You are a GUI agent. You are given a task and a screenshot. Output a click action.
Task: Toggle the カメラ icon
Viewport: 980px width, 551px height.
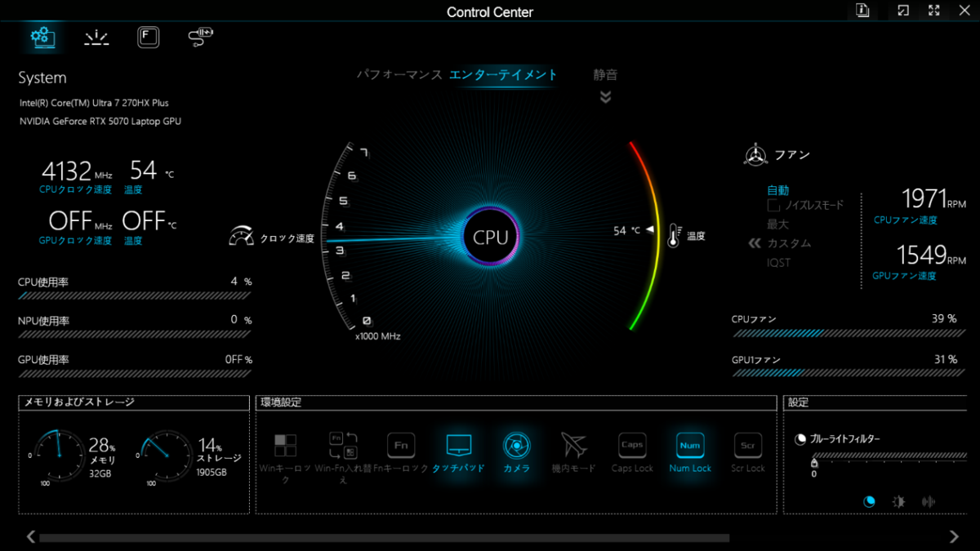(516, 446)
